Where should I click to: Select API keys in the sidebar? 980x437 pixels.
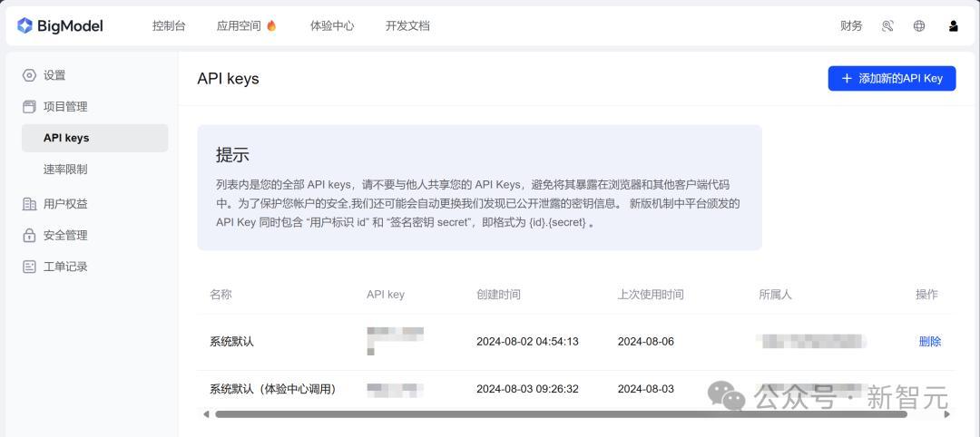click(x=95, y=138)
